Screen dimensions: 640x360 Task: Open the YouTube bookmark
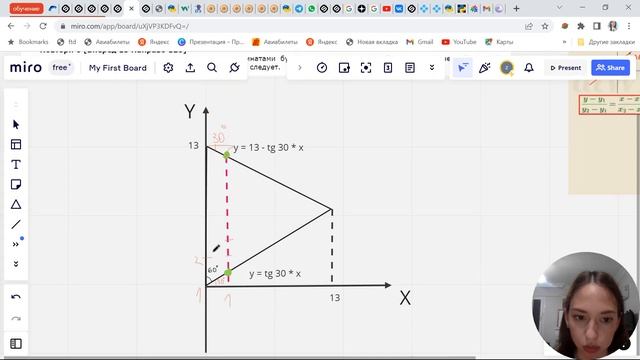coord(459,42)
